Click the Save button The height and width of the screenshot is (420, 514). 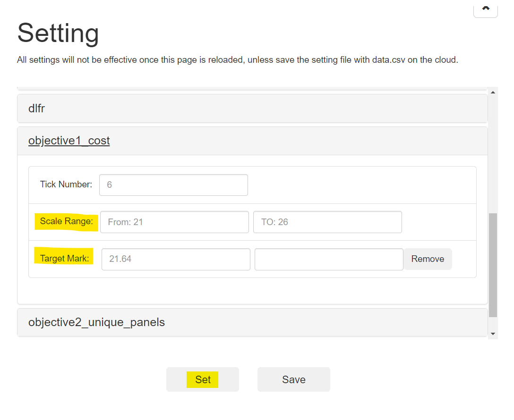click(293, 379)
